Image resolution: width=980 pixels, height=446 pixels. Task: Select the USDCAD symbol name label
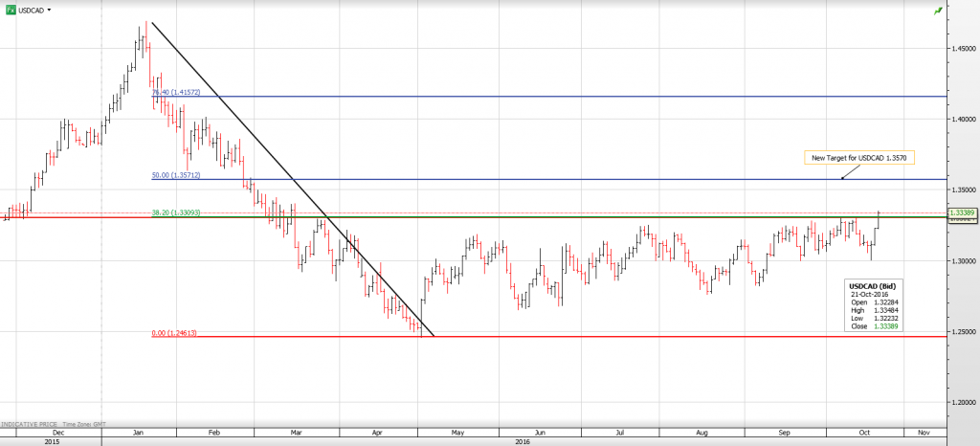click(32, 10)
